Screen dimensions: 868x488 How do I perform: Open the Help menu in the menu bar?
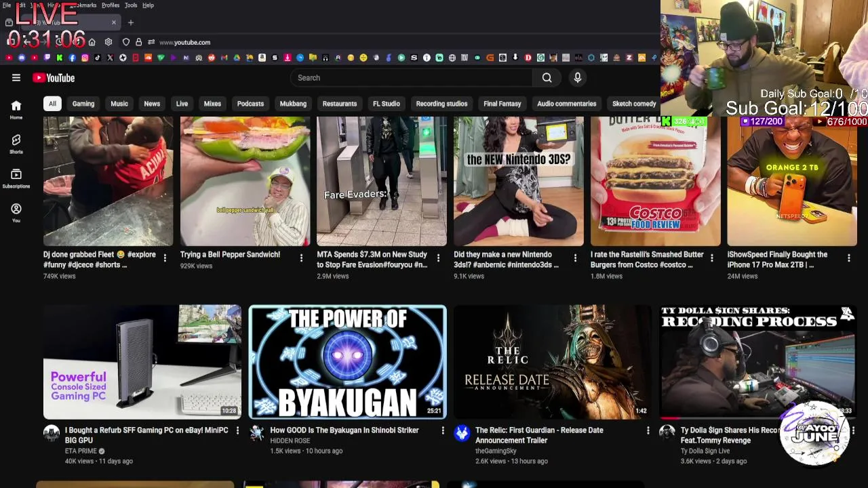coord(148,5)
